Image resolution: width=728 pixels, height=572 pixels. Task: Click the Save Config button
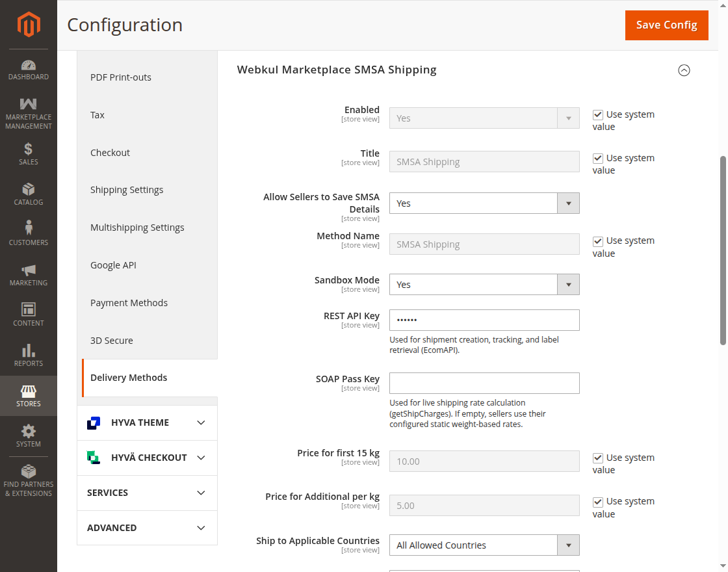[666, 25]
